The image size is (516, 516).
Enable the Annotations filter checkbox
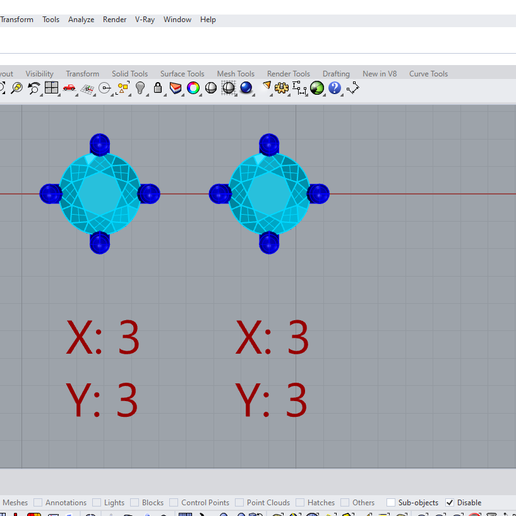tap(38, 502)
